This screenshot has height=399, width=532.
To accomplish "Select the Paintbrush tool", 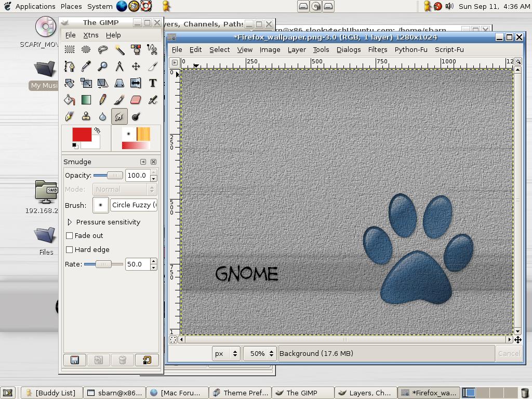I will (x=119, y=100).
